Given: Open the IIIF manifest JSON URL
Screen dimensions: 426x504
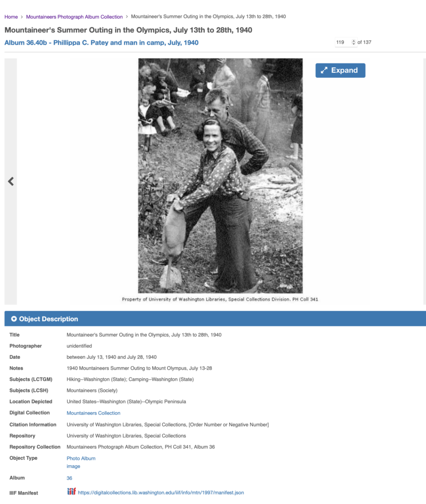Looking at the screenshot, I should (161, 492).
